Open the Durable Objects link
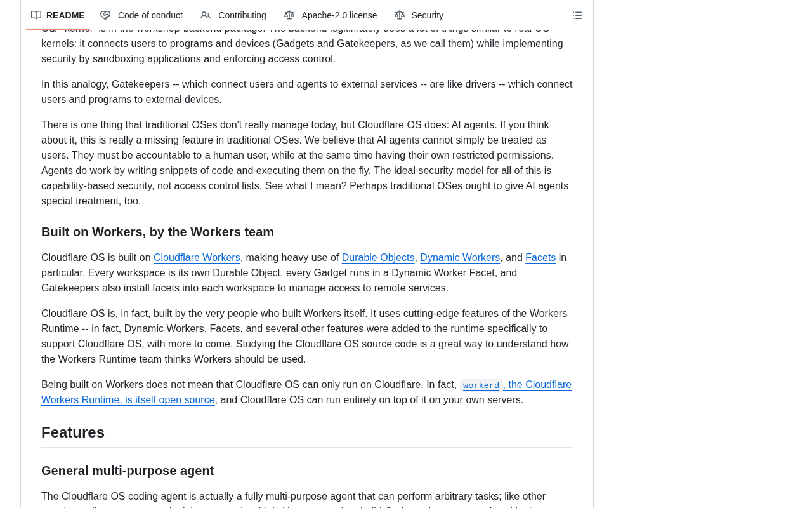Image resolution: width=812 pixels, height=508 pixels. (x=378, y=258)
